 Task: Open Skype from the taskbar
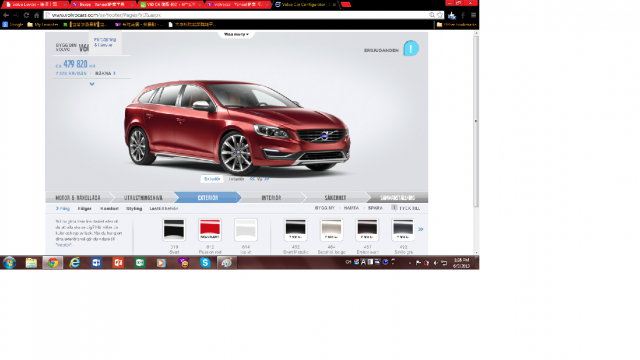[x=205, y=262]
